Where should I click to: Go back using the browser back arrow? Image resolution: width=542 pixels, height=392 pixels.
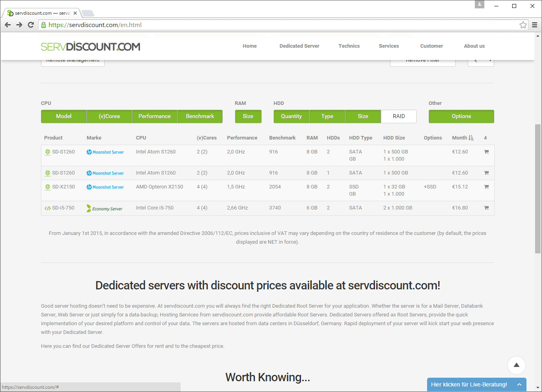[x=8, y=25]
